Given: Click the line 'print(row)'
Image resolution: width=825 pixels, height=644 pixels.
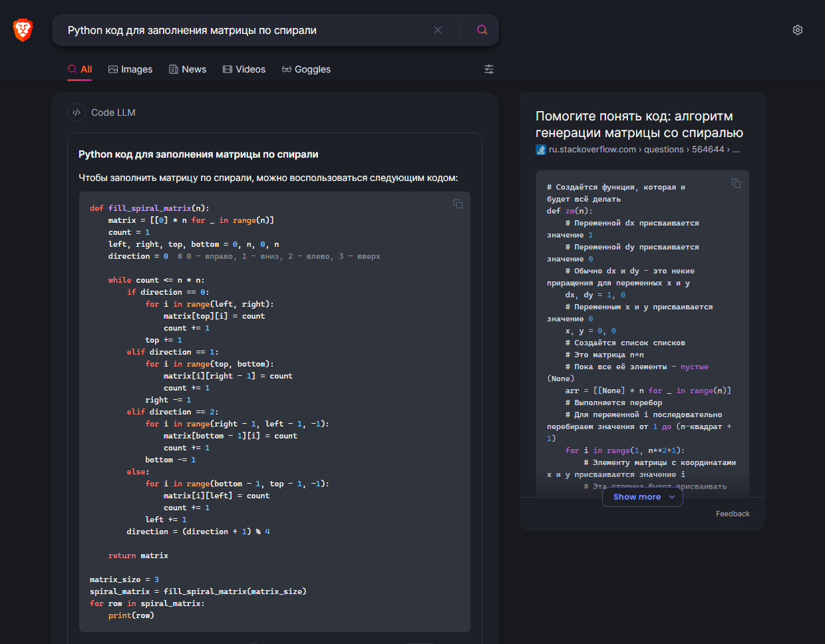Looking at the screenshot, I should 131,615.
